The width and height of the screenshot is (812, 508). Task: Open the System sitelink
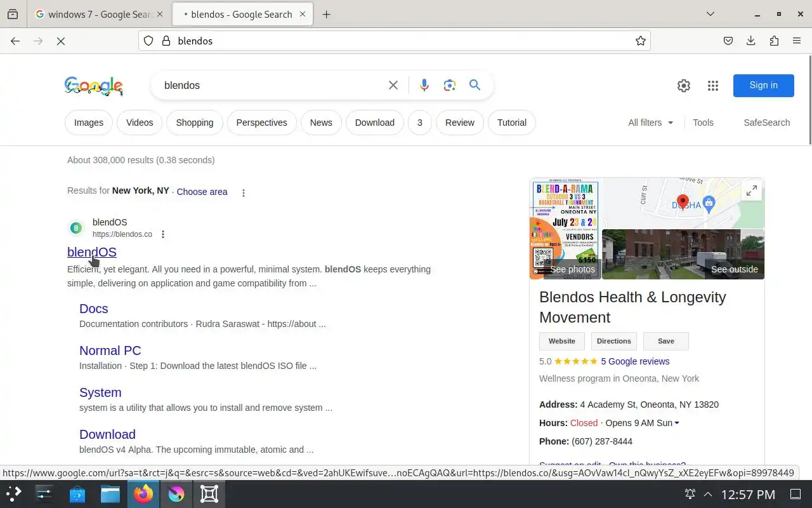click(x=100, y=392)
